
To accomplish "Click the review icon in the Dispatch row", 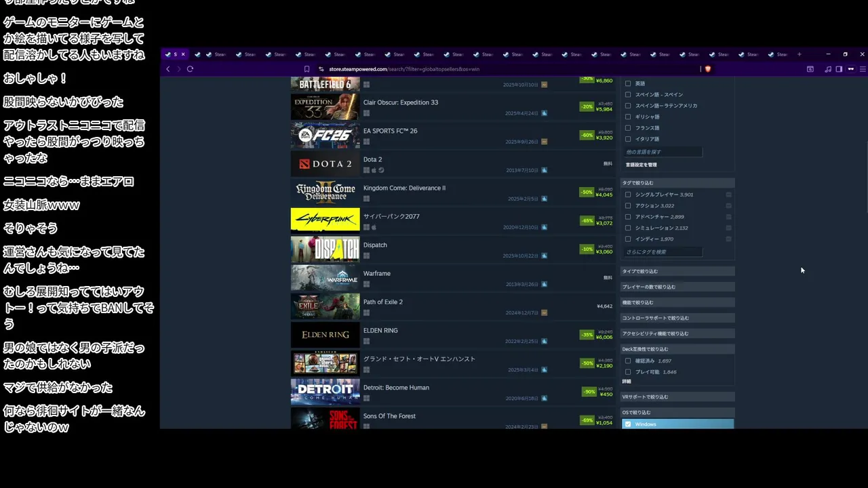I will pos(544,256).
